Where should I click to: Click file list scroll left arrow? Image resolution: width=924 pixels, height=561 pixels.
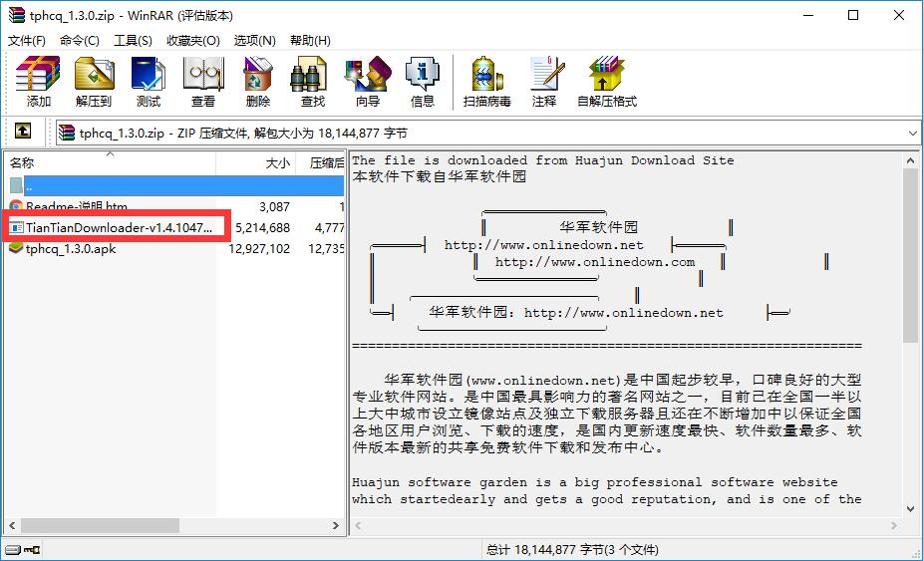click(x=12, y=525)
